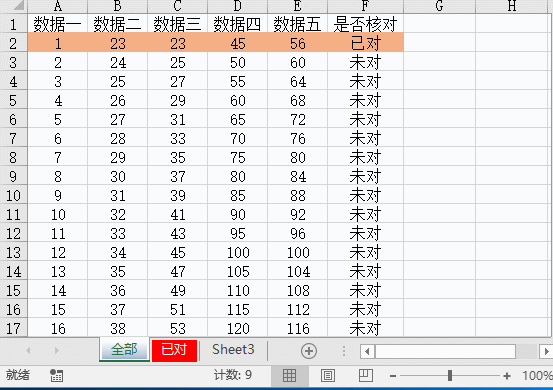Click the horizontal scrollbar left arrow
The height and width of the screenshot is (390, 553).
(367, 352)
